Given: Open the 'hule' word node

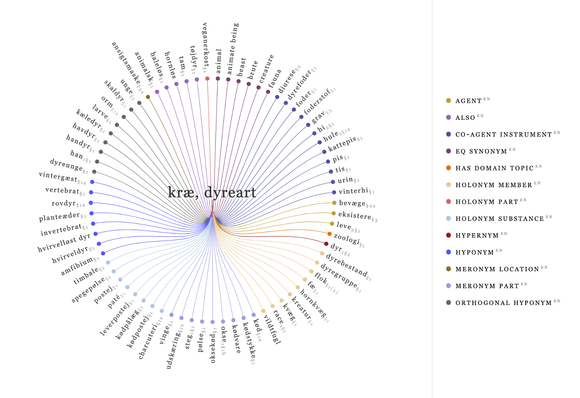Looking at the screenshot, I should [336, 135].
